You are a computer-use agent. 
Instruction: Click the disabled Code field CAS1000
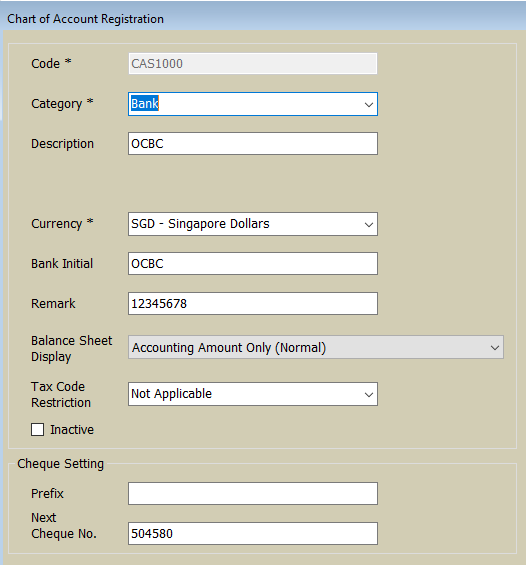pos(253,63)
